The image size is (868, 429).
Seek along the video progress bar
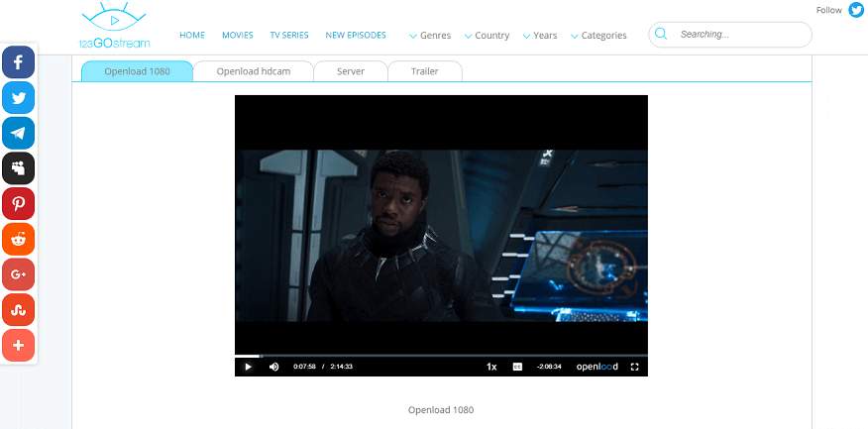pyautogui.click(x=441, y=356)
